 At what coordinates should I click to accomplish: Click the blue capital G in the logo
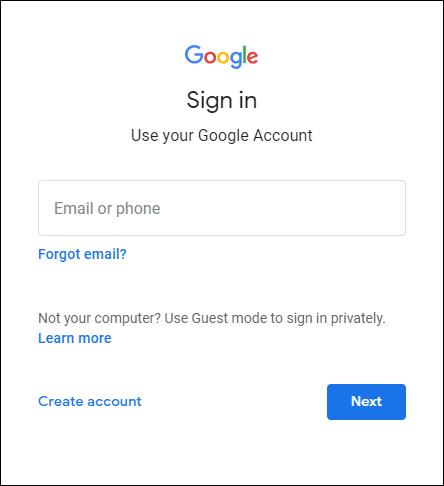coord(194,55)
